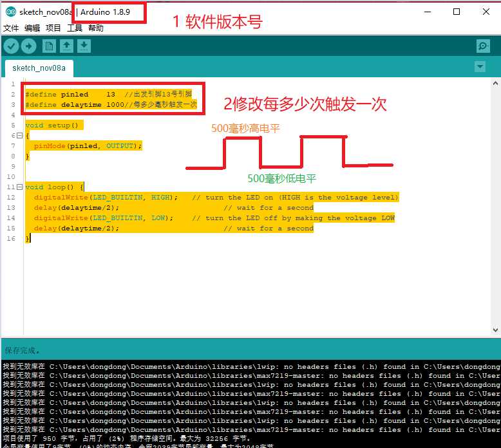Click editor scrollbar up arrow

(x=495, y=84)
